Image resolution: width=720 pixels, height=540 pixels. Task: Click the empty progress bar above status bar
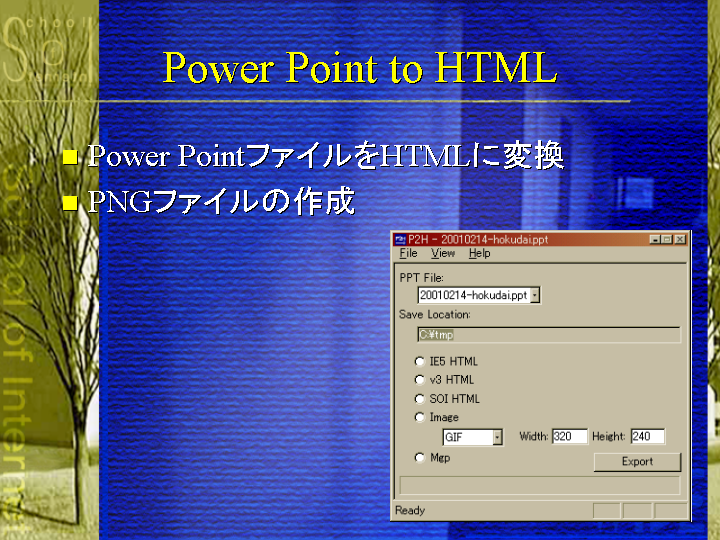point(540,485)
